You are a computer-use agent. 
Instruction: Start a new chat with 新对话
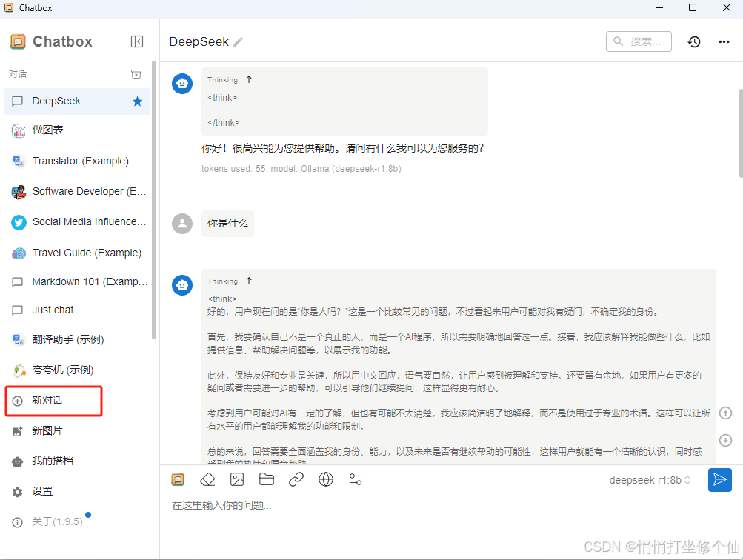click(53, 401)
